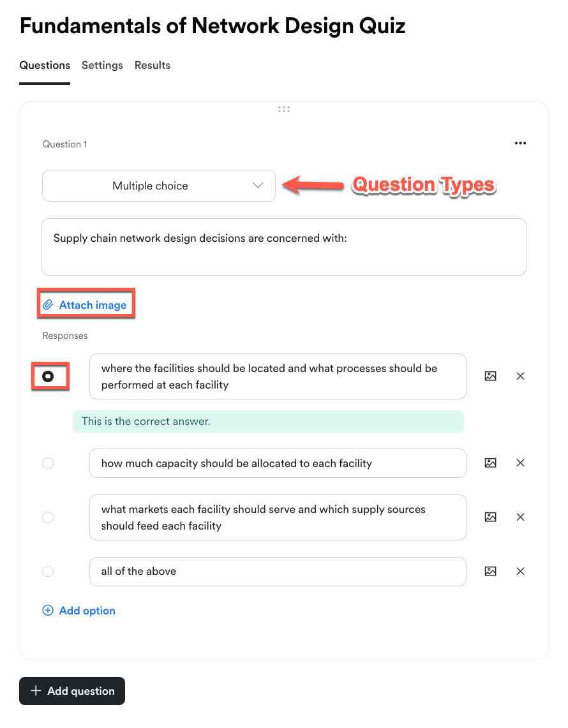Open the Multiple choice question type dropdown
This screenshot has width=568, height=728.
[159, 186]
